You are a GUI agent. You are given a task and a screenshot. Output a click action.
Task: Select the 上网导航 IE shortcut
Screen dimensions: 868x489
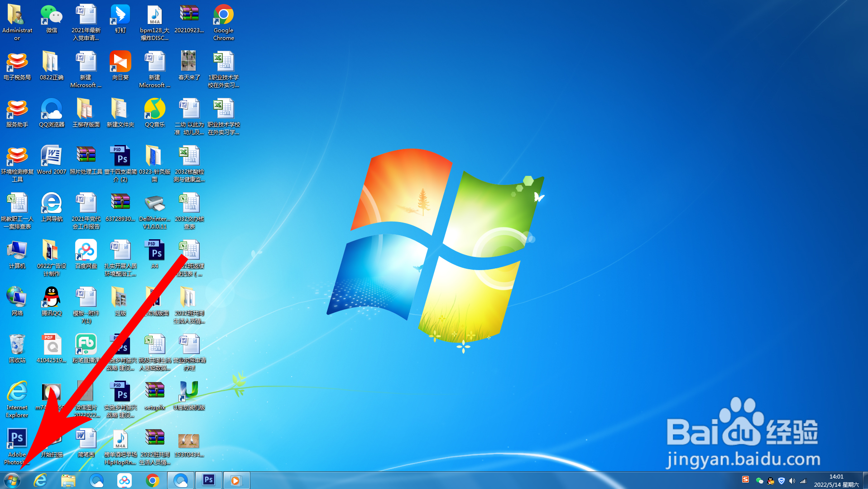52,208
